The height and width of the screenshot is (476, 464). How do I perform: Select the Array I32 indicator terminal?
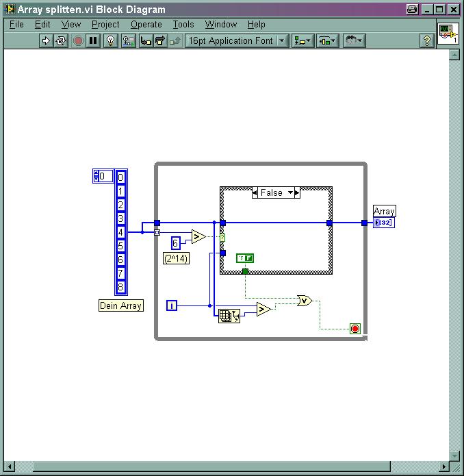click(384, 223)
